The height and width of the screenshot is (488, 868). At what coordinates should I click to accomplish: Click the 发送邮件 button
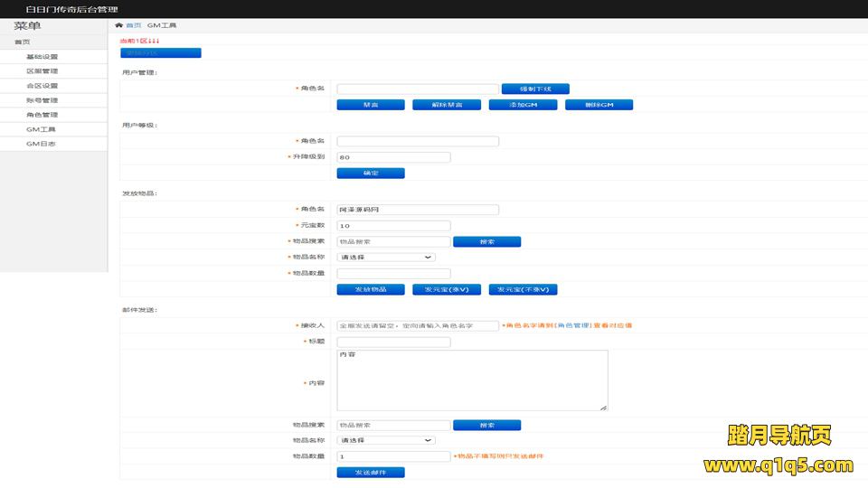[x=371, y=473]
